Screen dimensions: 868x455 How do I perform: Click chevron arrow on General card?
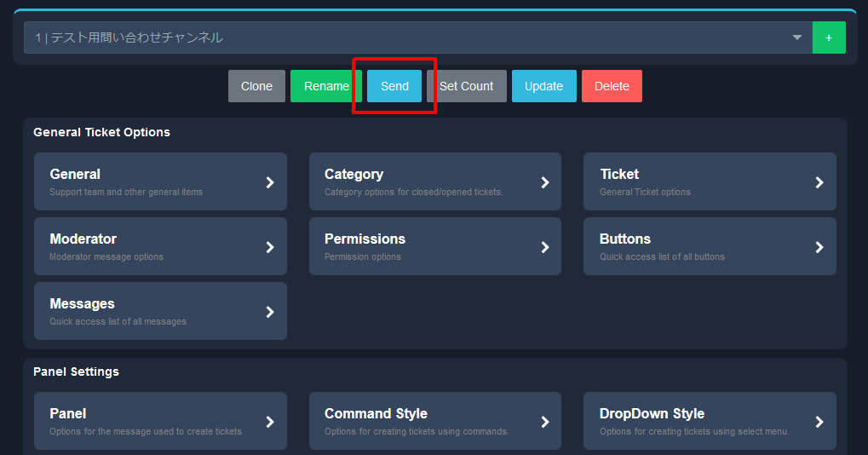(270, 182)
